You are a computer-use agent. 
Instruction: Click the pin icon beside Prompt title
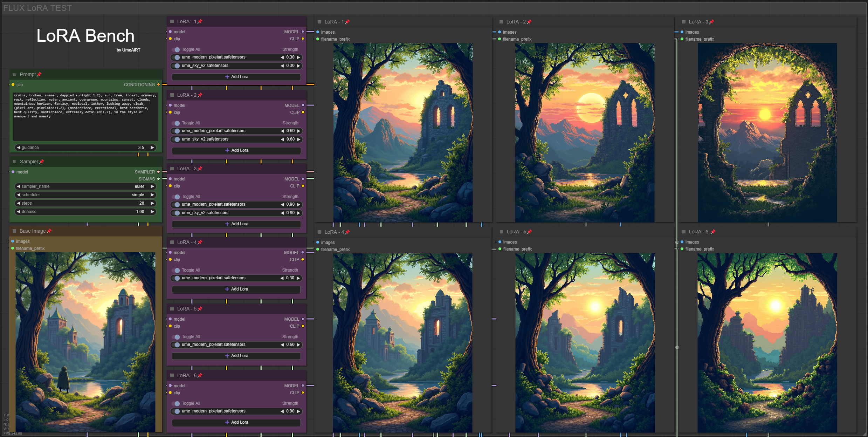39,74
